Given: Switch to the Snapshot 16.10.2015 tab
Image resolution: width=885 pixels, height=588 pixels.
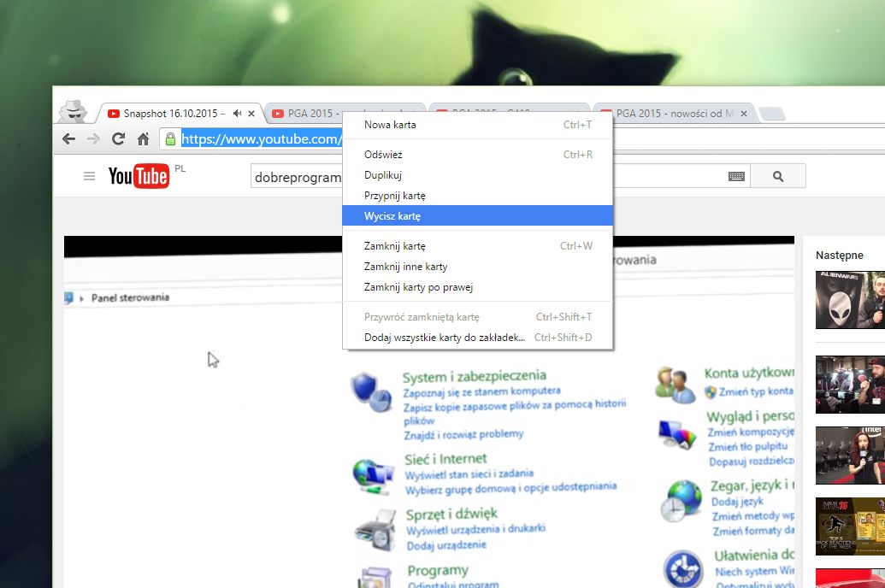Looking at the screenshot, I should 174,114.
